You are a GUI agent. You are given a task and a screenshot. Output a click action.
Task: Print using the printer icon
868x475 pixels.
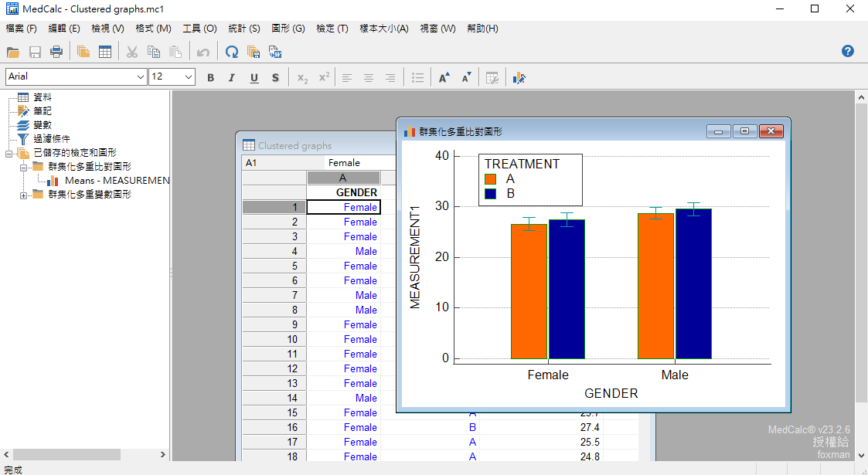coord(56,52)
